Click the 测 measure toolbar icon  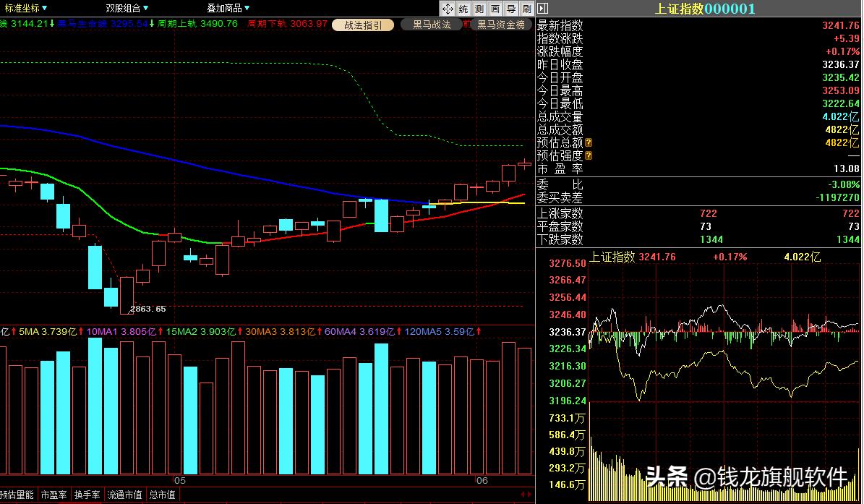479,9
